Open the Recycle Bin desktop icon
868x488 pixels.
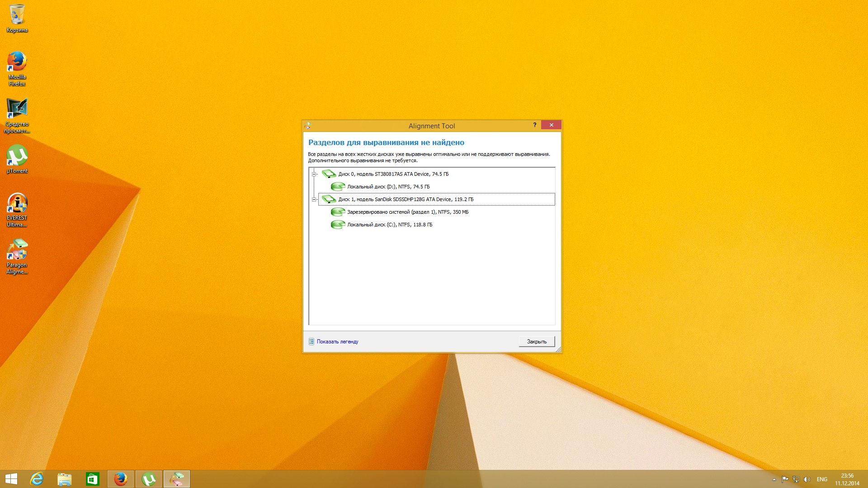pos(17,19)
